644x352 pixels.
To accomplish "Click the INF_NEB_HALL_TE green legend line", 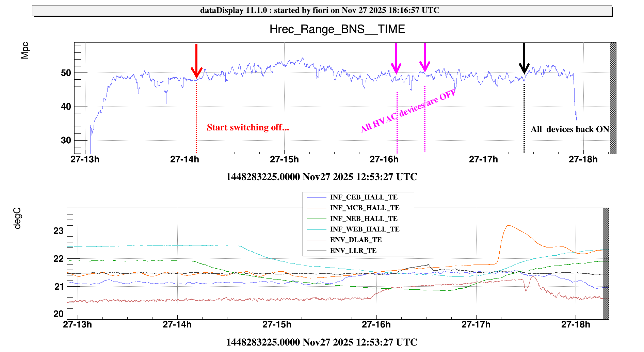I will point(317,219).
